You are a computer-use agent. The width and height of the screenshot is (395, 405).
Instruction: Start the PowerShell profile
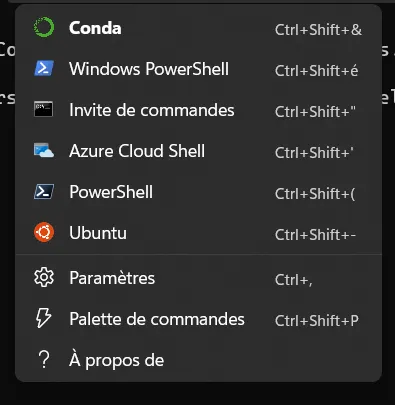(x=199, y=192)
